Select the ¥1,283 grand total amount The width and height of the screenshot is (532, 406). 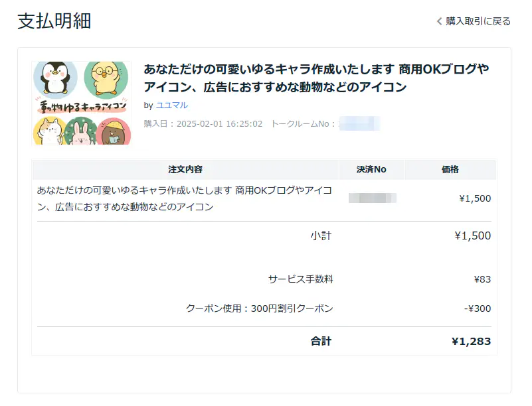pyautogui.click(x=470, y=341)
